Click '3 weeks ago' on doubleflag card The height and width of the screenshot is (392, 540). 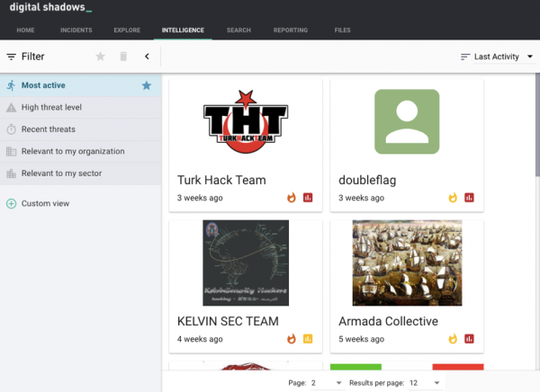point(361,198)
